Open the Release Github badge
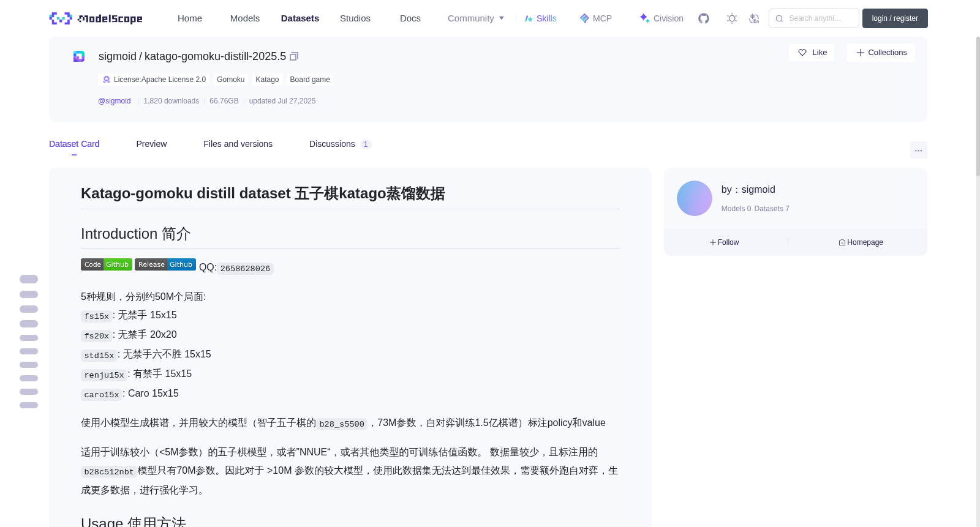 pos(165,264)
